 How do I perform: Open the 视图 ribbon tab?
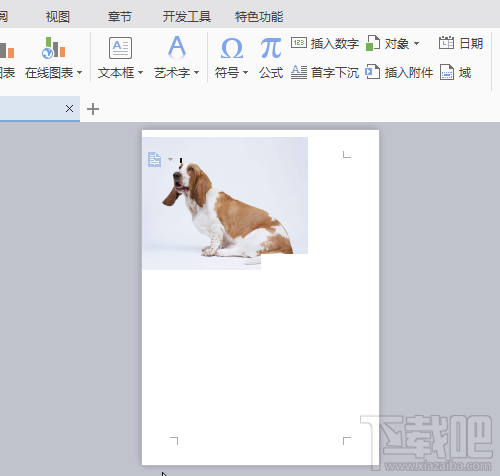point(58,16)
